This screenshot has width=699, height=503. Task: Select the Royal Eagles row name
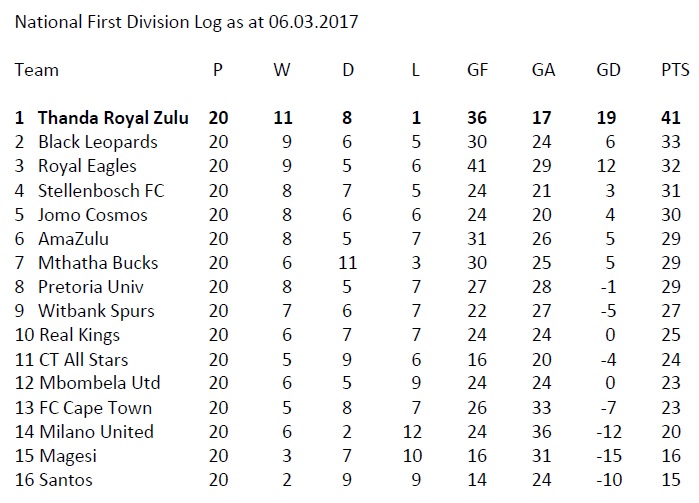pos(87,166)
